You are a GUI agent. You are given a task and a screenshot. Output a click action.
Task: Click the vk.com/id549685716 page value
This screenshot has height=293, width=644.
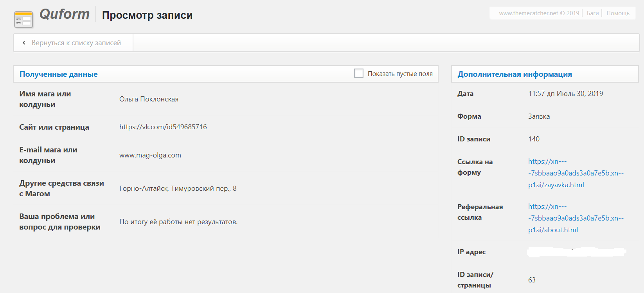[x=163, y=127]
